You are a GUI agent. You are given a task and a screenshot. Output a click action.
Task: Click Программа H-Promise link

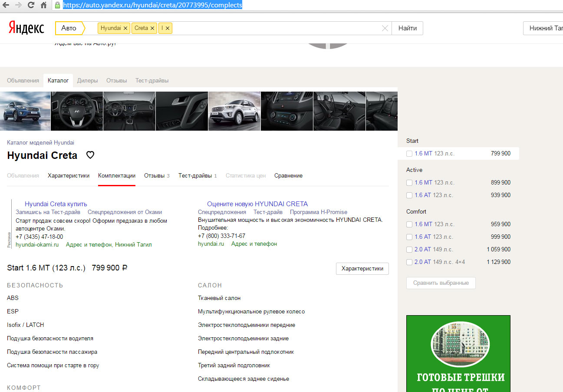tap(319, 212)
